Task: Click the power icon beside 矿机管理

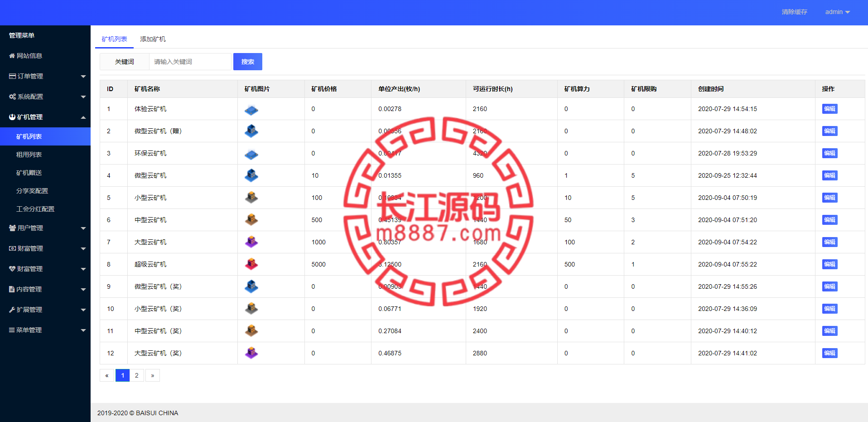Action: point(12,117)
